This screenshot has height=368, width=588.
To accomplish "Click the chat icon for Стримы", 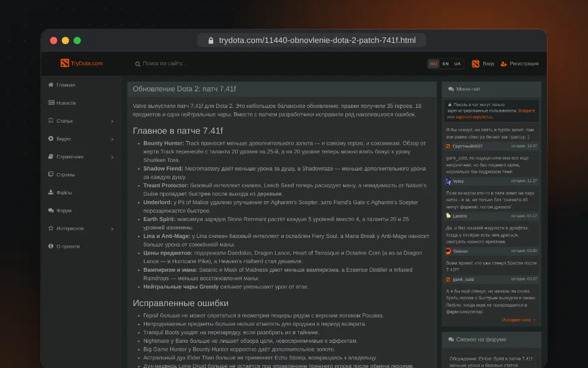I will point(51,174).
